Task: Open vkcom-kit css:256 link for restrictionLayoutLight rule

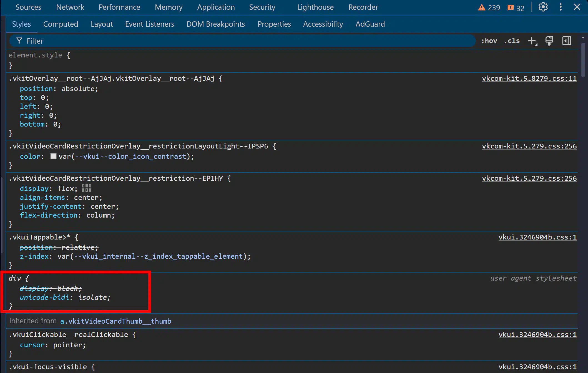Action: pyautogui.click(x=529, y=146)
